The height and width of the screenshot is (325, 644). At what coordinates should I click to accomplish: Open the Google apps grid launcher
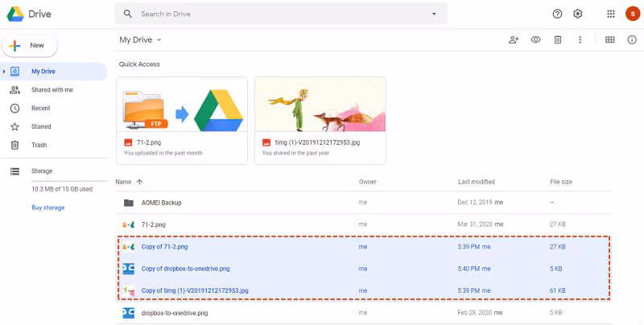(x=611, y=14)
